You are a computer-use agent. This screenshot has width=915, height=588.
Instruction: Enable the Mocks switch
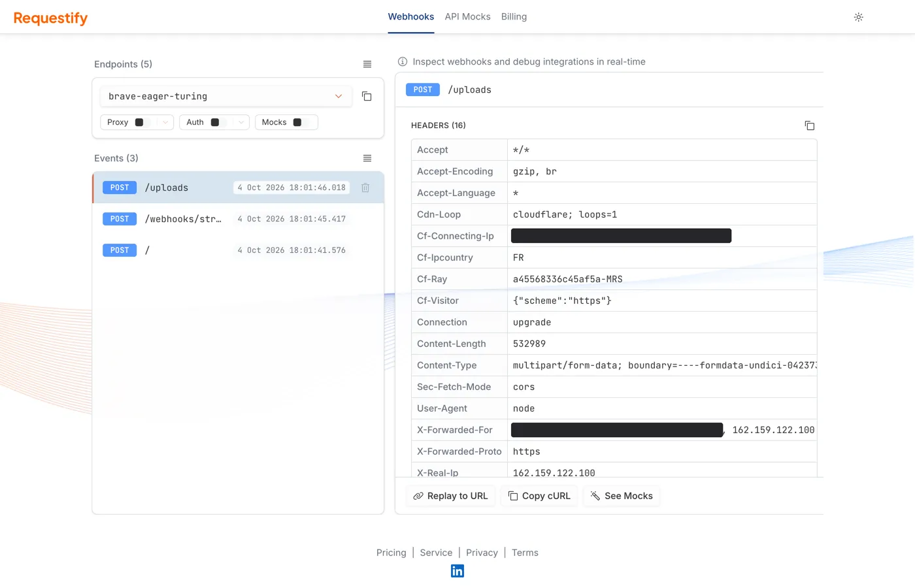tap(301, 122)
